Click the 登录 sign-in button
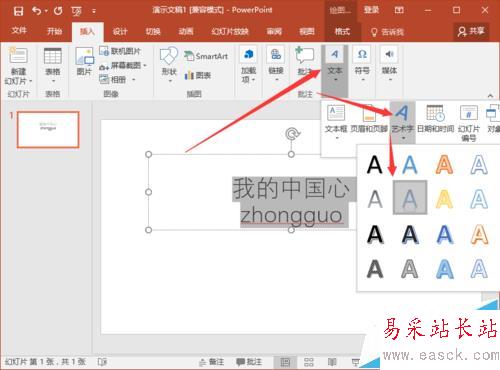 tap(371, 10)
